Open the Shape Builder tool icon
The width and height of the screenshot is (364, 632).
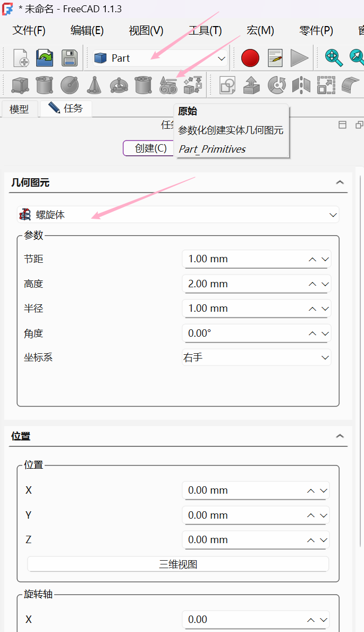click(x=193, y=85)
